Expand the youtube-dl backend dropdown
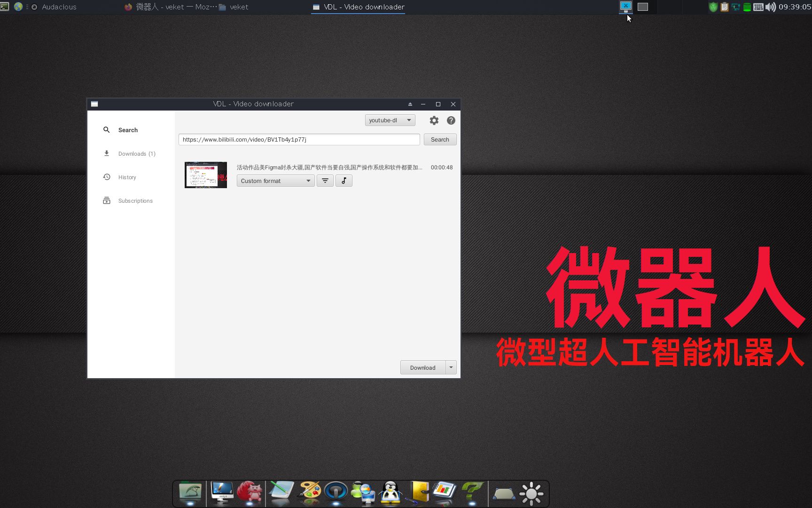This screenshot has height=508, width=812. point(390,120)
